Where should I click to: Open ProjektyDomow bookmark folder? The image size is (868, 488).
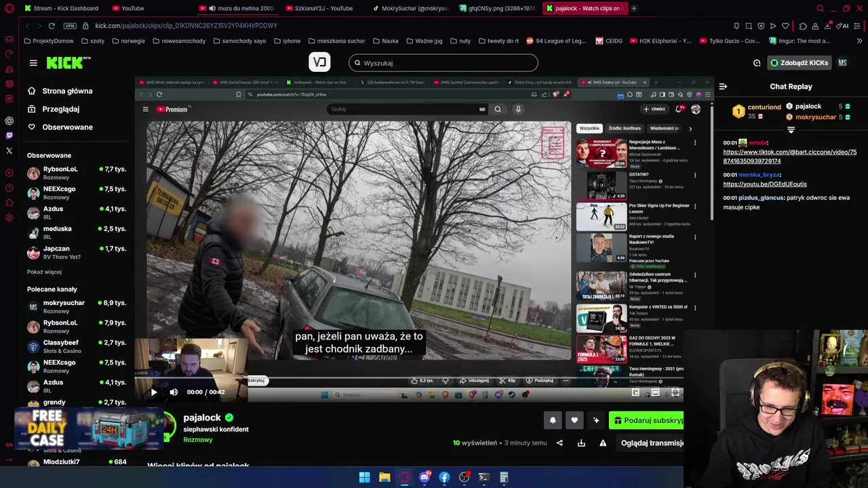[48, 41]
